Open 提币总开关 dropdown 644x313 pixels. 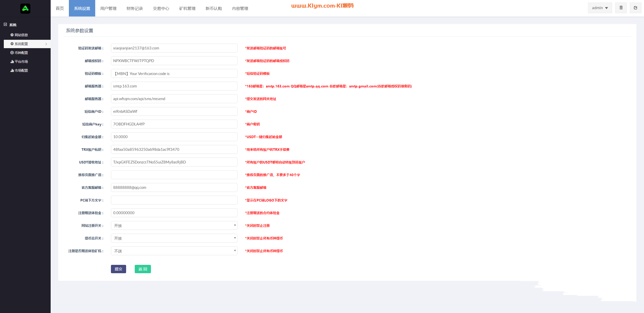[174, 238]
